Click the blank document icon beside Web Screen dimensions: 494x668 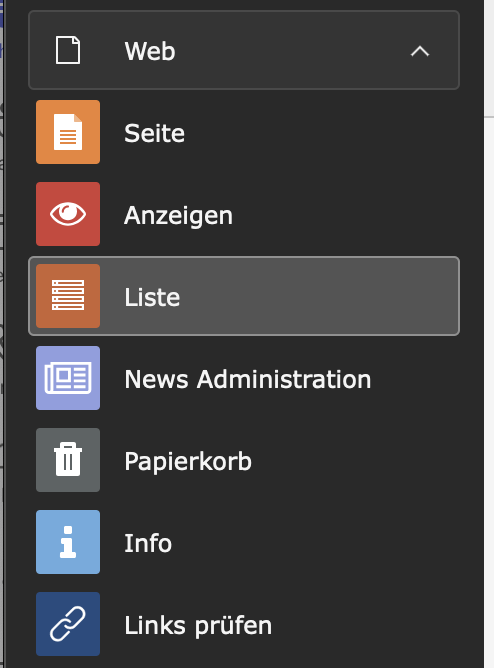click(68, 50)
